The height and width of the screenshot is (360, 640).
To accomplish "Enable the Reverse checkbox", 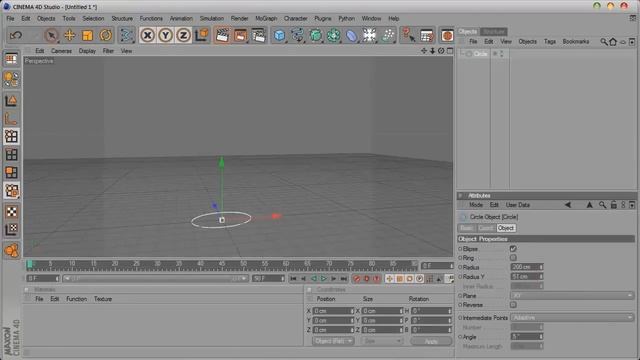I will [x=513, y=305].
